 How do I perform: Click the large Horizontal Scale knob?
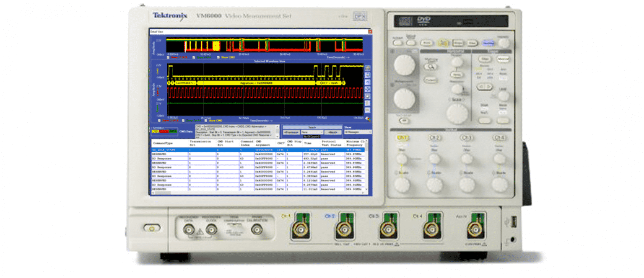coord(457,113)
